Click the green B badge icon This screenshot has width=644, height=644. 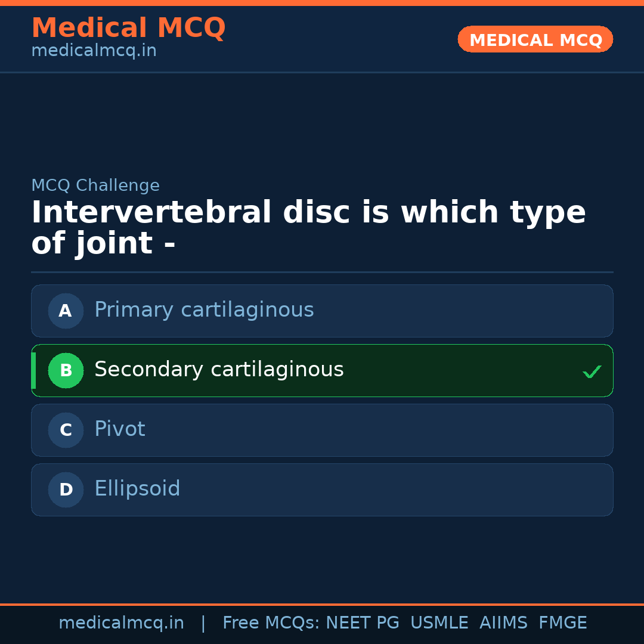pyautogui.click(x=66, y=370)
